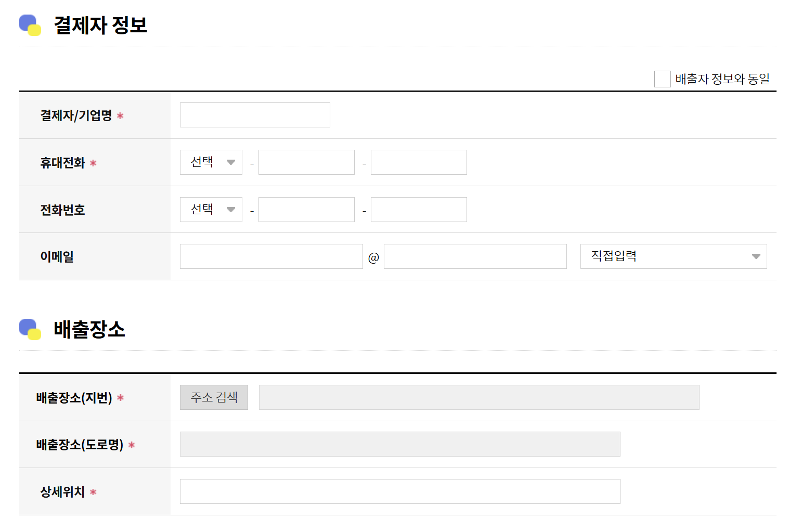The height and width of the screenshot is (532, 789).
Task: Click the 주소 검색 button
Action: click(x=214, y=397)
